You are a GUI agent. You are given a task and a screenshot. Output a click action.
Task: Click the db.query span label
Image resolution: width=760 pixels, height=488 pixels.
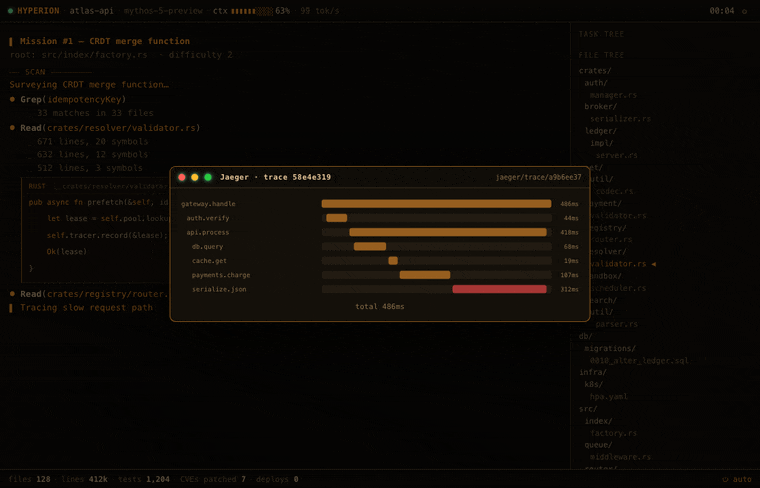tap(207, 247)
